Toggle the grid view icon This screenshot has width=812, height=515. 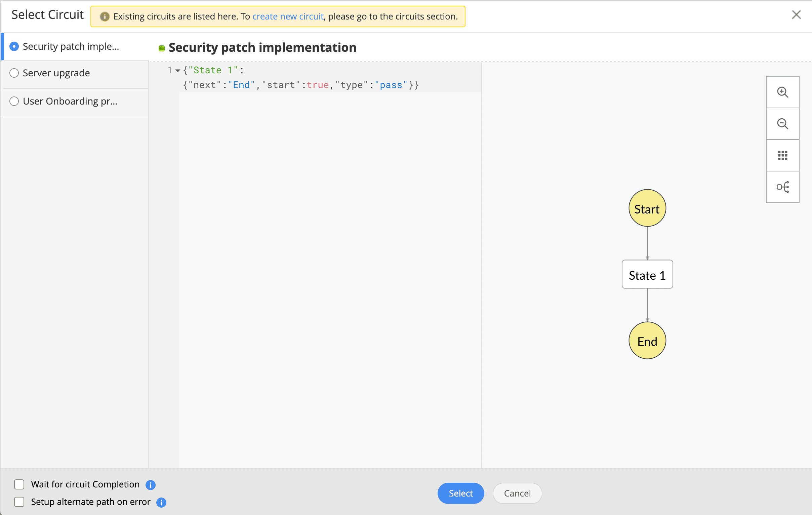(782, 156)
